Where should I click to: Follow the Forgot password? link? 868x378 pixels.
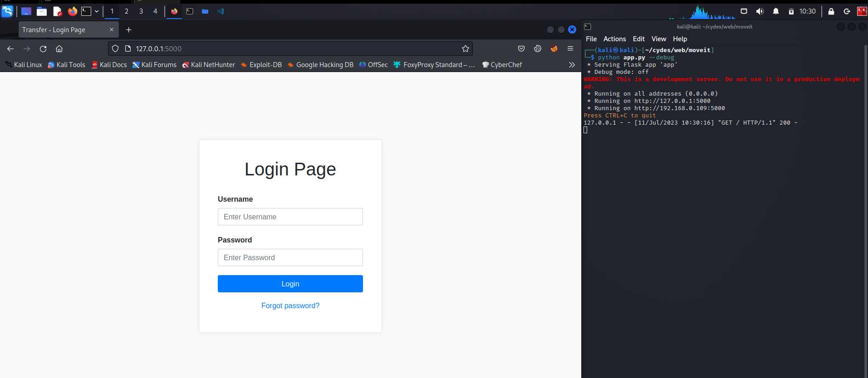(290, 306)
